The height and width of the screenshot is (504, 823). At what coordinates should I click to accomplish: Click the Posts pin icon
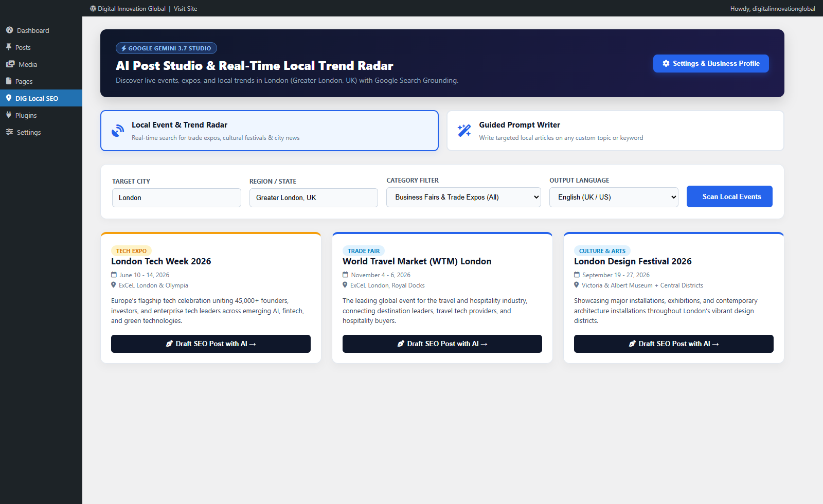(9, 47)
